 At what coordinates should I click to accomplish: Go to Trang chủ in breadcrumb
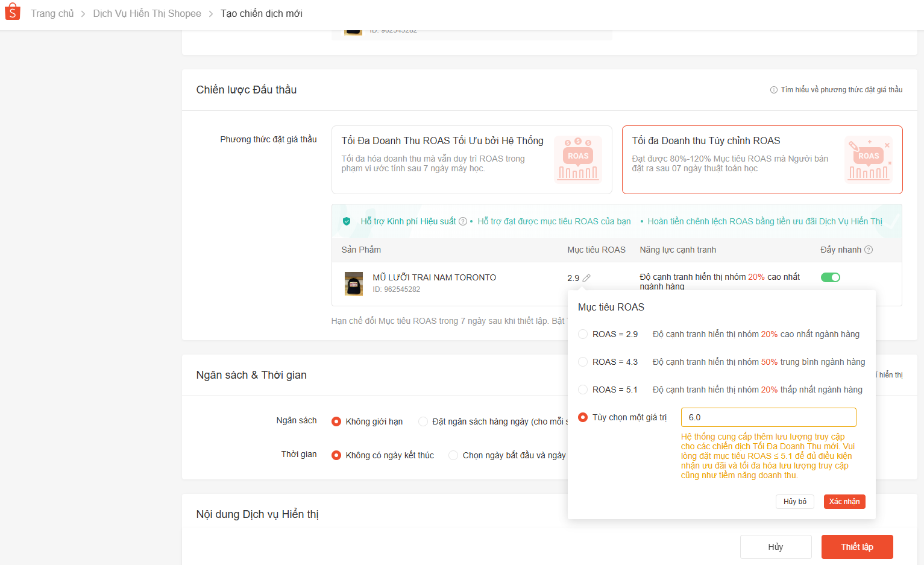52,13
